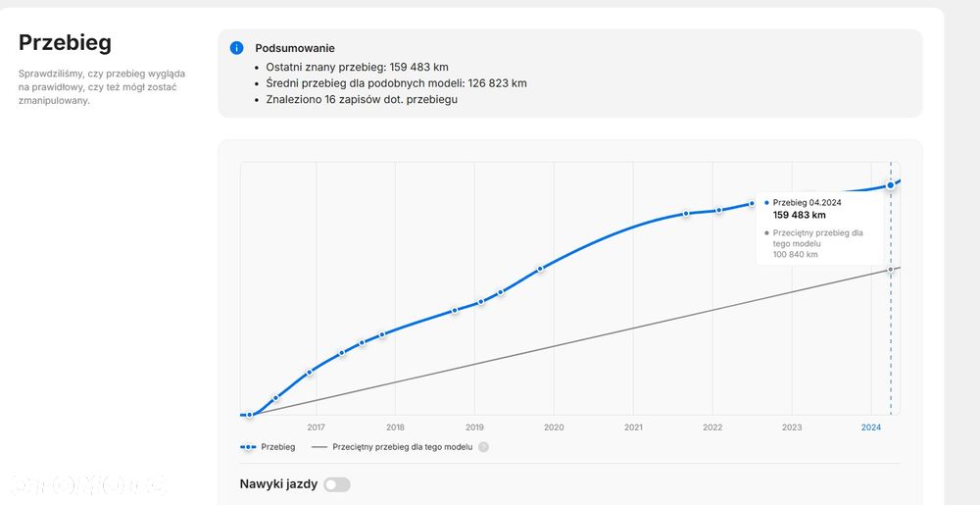Viewport: 980px width, 505px height.
Task: Click the gray average-mileage point at 04.2024
Action: pos(890,270)
